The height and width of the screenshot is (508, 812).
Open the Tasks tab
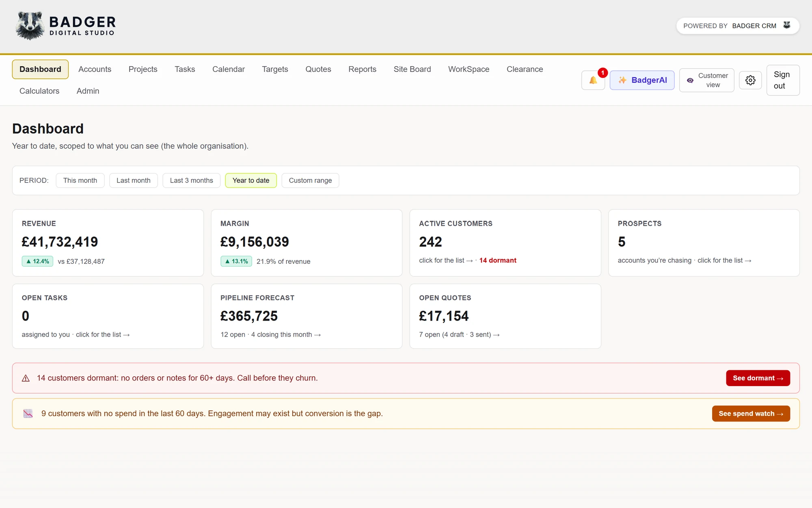click(x=185, y=69)
